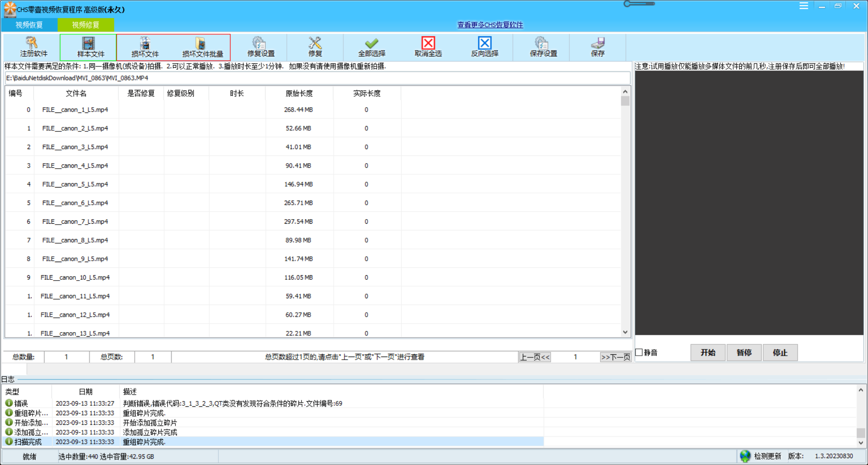868x465 pixels.
Task: Click log panel scrollbar down arrow
Action: (861, 443)
